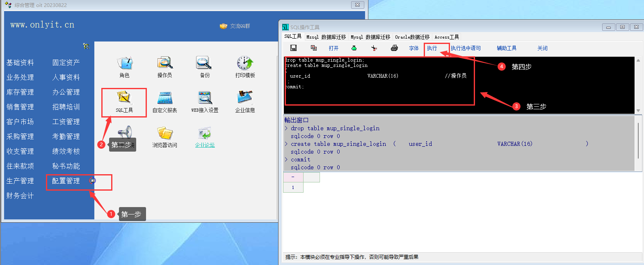Click the 操作员 operator icon

pos(164,64)
